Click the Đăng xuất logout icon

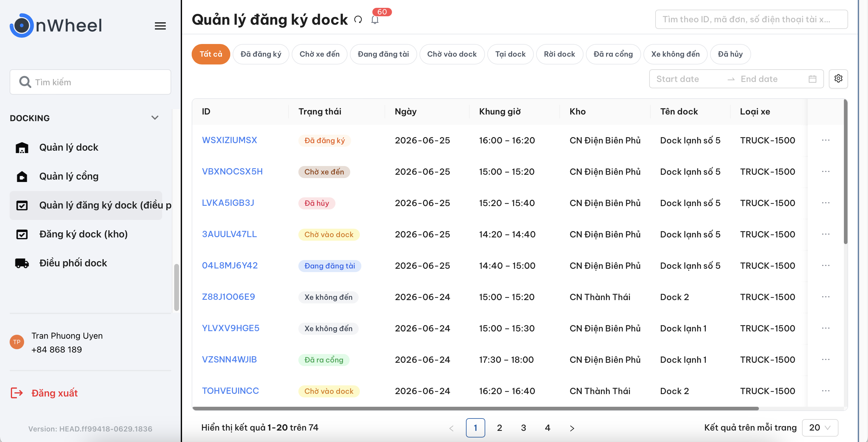point(17,393)
